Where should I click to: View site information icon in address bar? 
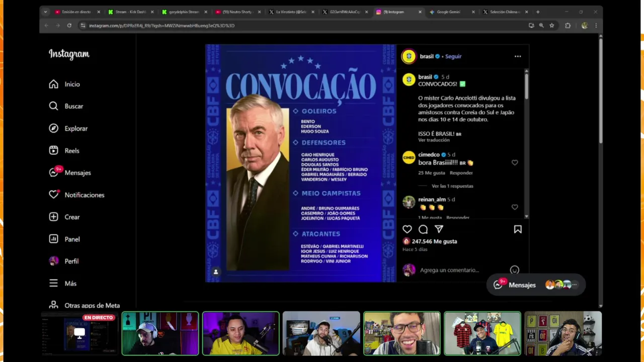(x=83, y=25)
